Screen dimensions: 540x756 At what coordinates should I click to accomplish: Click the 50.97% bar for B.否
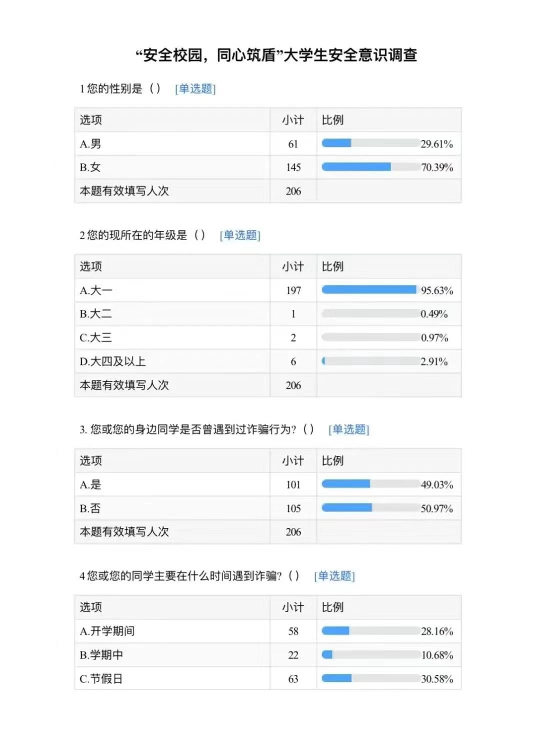[370, 508]
